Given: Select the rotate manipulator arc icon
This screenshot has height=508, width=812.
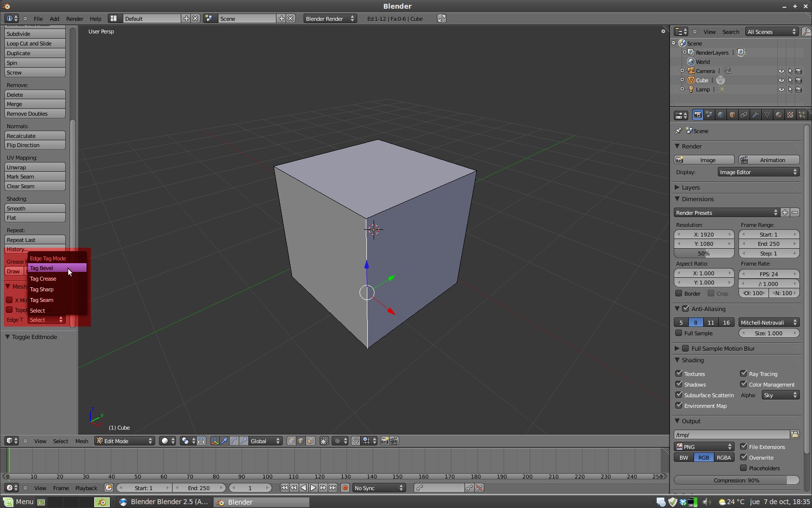Looking at the screenshot, I should 234,441.
